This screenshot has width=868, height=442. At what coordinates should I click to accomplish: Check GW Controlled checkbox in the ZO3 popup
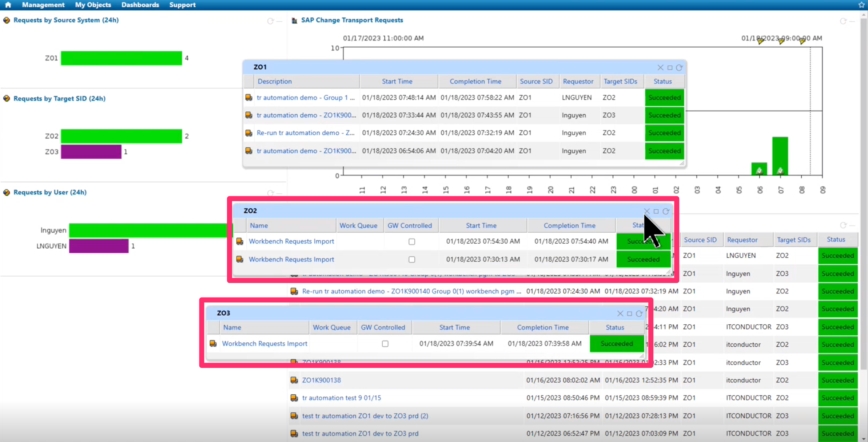(x=385, y=343)
